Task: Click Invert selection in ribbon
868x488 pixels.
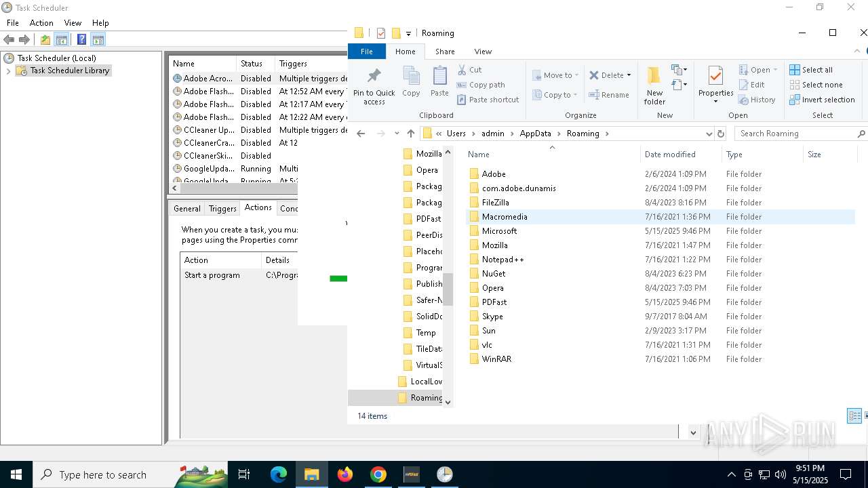Action: coord(822,100)
